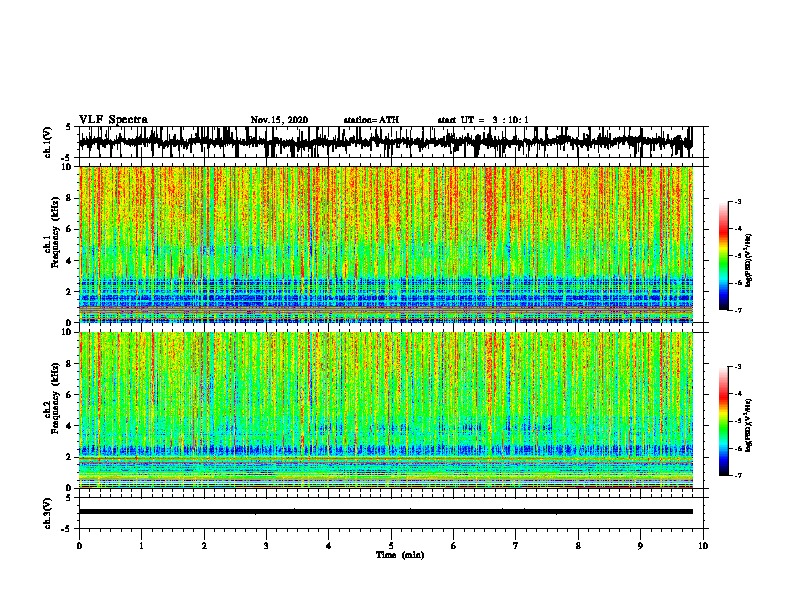Image resolution: width=792 pixels, height=612 pixels.
Task: Click time axis tick label '1'
Action: (141, 546)
